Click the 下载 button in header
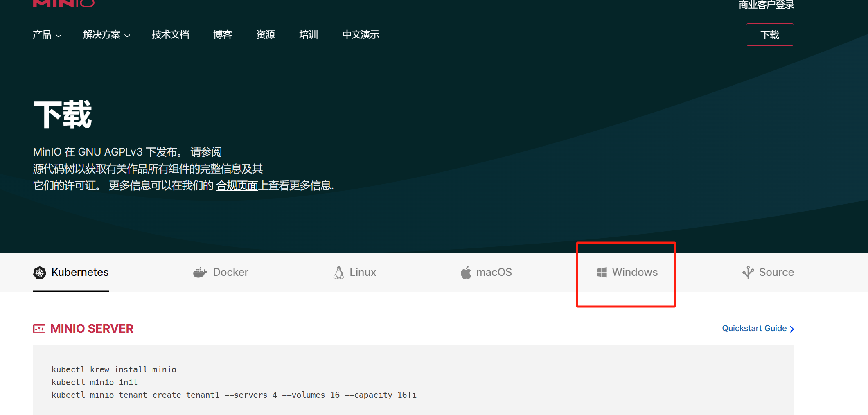Image resolution: width=868 pixels, height=415 pixels. [770, 35]
